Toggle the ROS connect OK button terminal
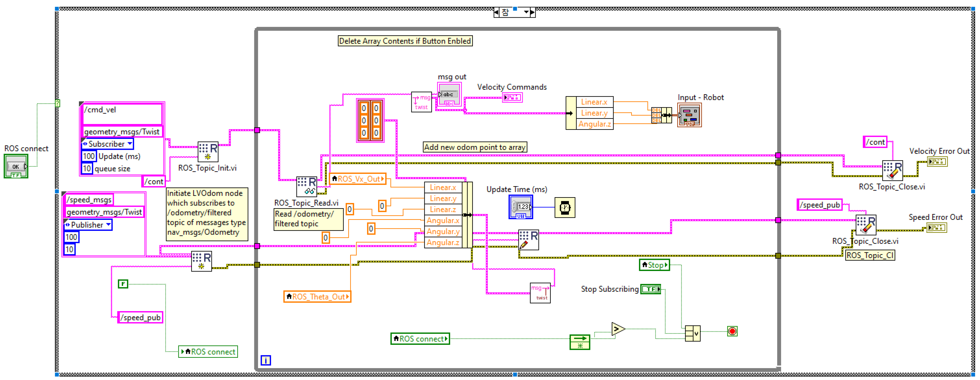This screenshot has height=380, width=980. click(x=15, y=166)
